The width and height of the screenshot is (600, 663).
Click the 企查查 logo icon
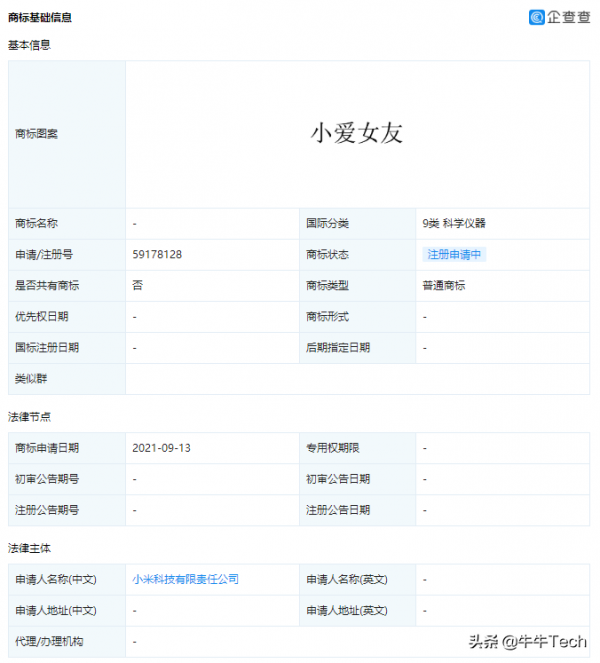[537, 17]
